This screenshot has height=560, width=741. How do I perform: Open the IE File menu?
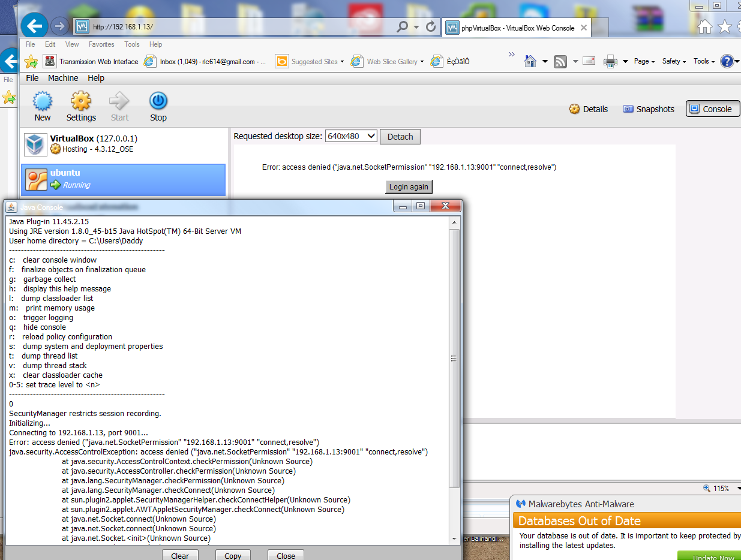click(30, 44)
